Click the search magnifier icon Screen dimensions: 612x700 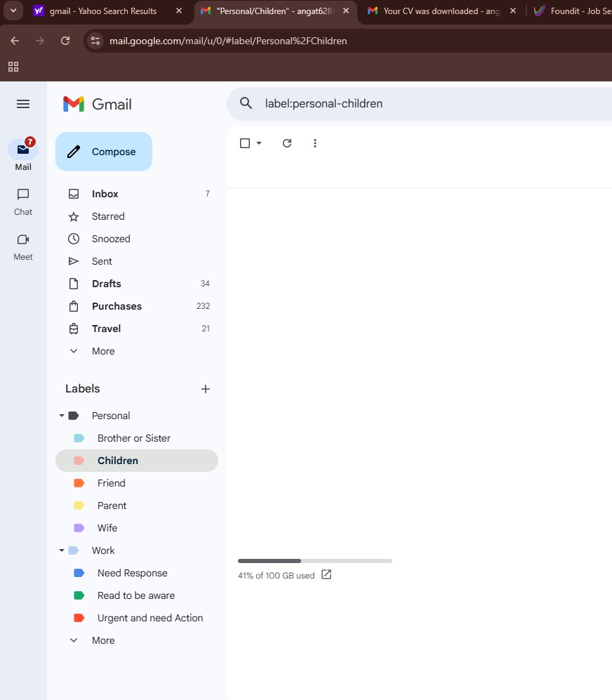(246, 103)
